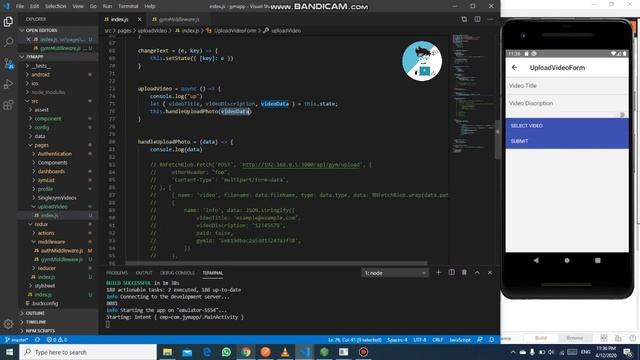The image size is (640, 360).
Task: Click the UTF-8 encoding in status bar
Action: point(420,340)
